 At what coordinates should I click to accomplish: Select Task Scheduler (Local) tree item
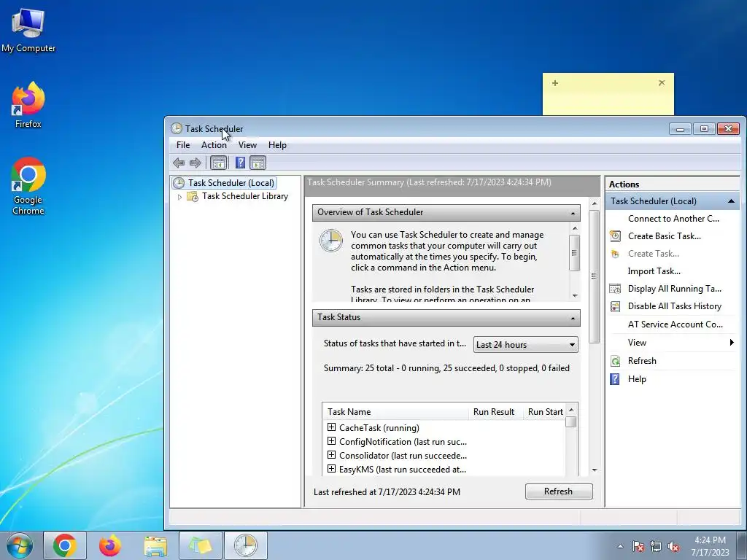pos(231,183)
